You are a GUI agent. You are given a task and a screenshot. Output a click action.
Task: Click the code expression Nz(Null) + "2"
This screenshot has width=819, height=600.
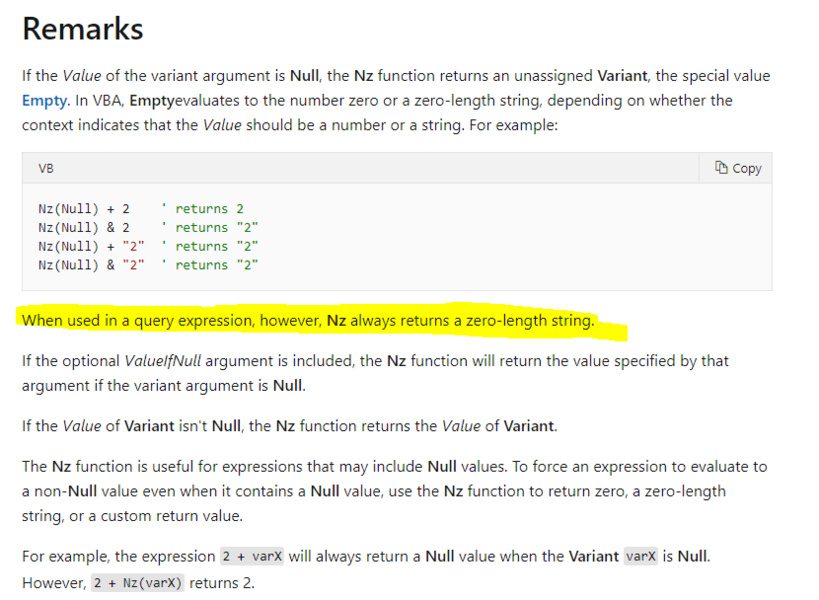coord(91,246)
